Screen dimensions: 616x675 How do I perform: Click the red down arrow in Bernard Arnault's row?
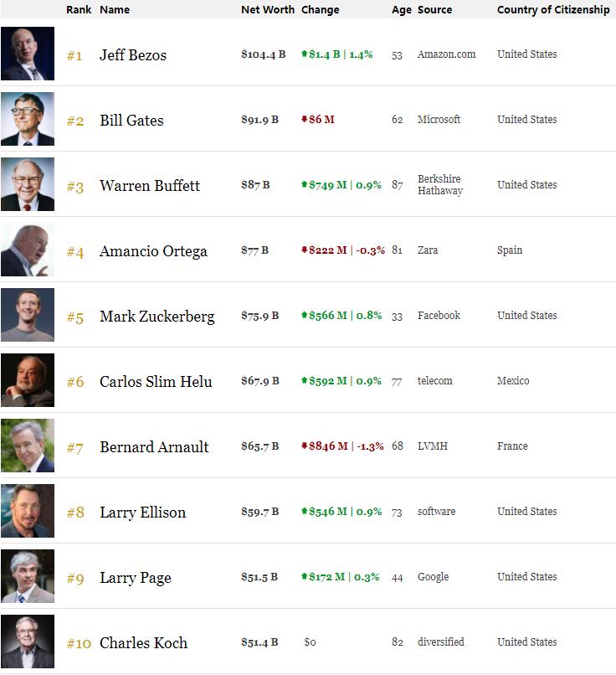[x=305, y=446]
